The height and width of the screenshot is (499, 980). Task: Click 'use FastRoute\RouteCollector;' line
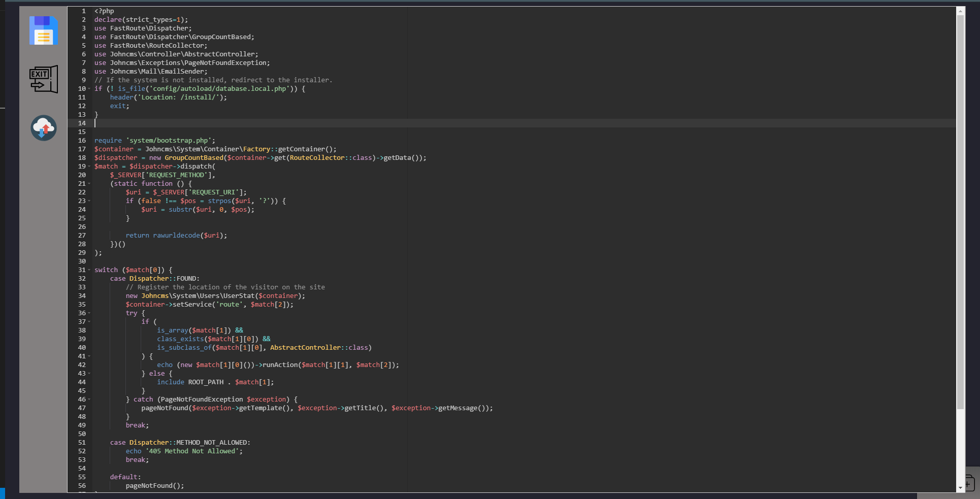point(151,46)
